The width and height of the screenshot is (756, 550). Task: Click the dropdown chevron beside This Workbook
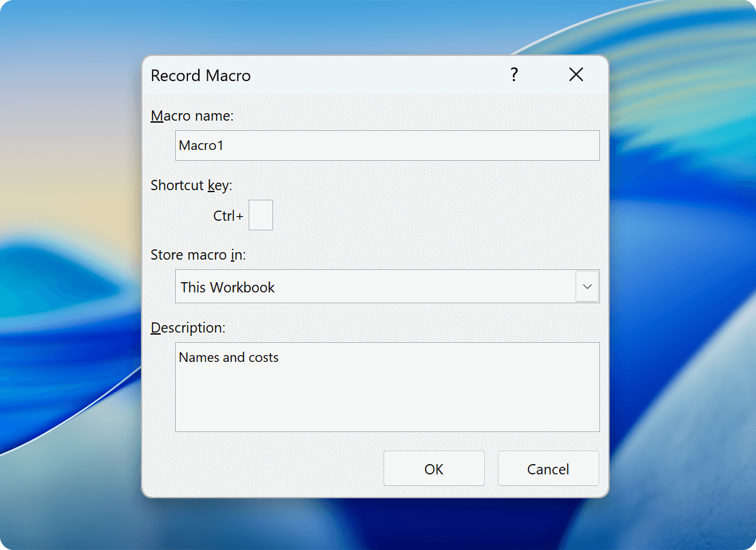tap(587, 286)
